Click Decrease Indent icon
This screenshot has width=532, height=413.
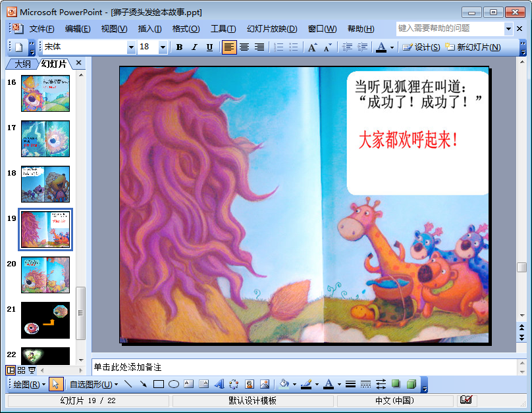(347, 47)
